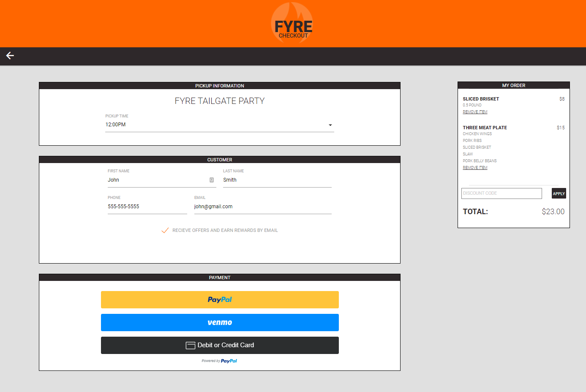Click the FYRE Checkout flame logo
Screen dimensions: 586x392
[x=293, y=23]
